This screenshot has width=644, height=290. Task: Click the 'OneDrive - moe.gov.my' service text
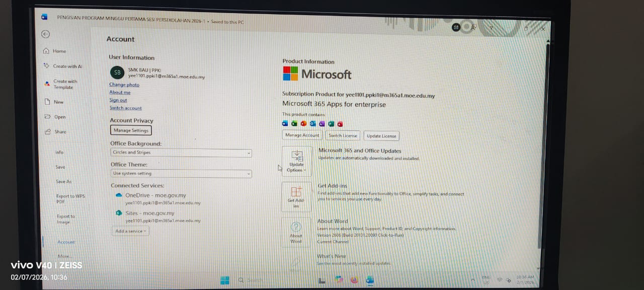pos(155,195)
